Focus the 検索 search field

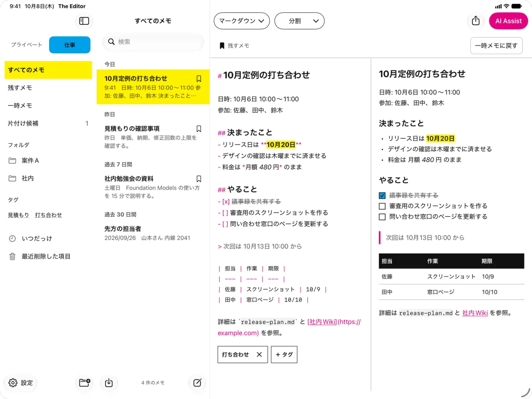point(153,42)
